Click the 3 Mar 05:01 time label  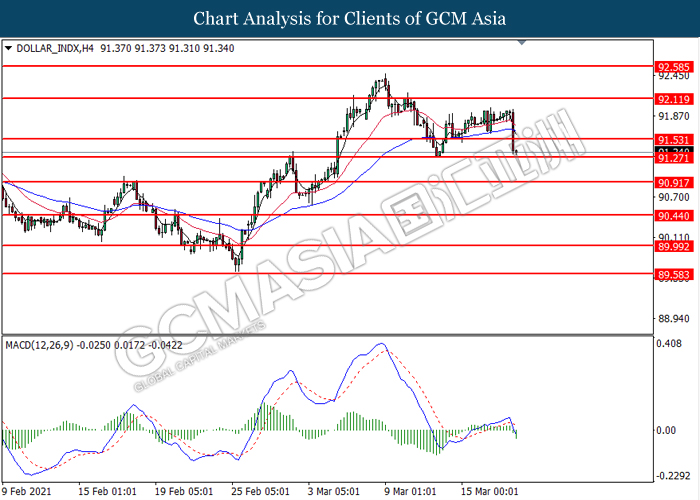[x=333, y=492]
